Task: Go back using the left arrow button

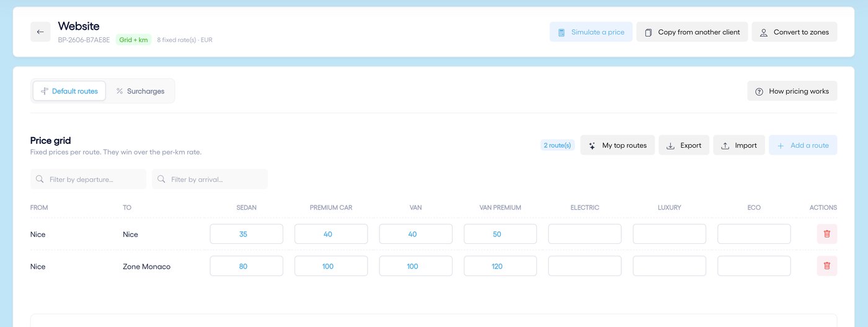Action: (40, 32)
